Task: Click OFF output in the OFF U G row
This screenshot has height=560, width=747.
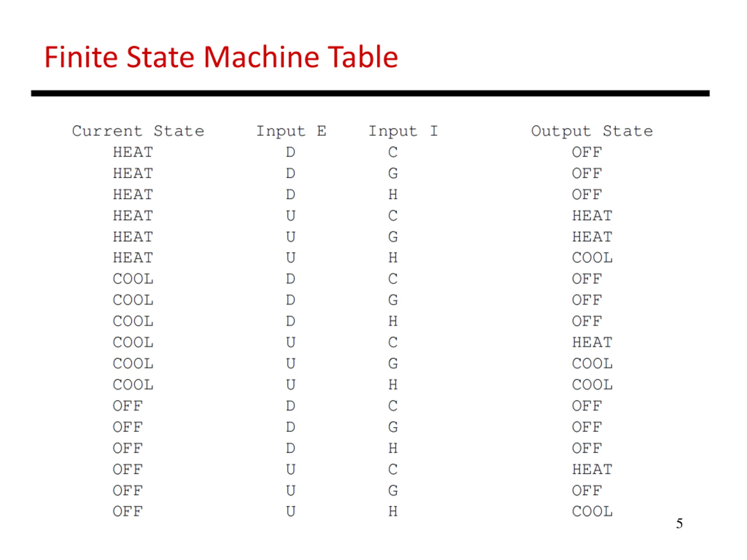Action: (587, 491)
